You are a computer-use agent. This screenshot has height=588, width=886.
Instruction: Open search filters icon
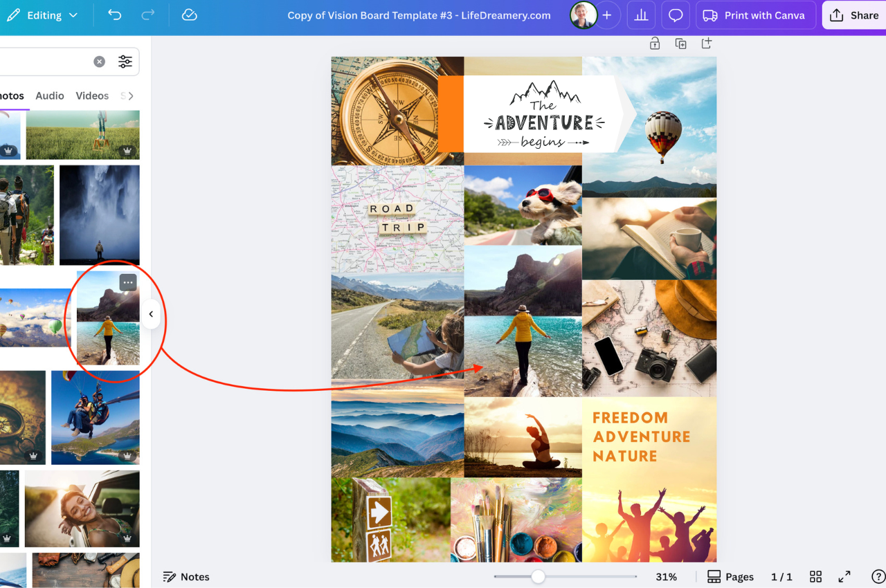(x=125, y=62)
